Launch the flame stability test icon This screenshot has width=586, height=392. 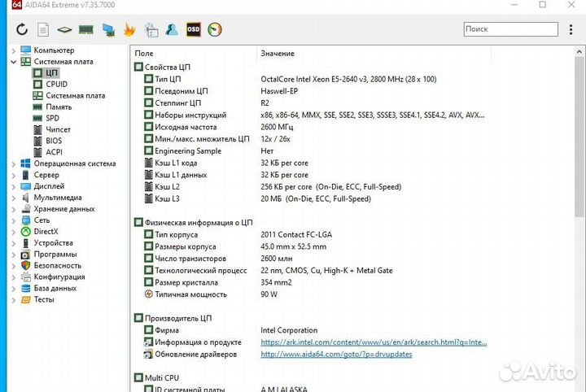(129, 30)
